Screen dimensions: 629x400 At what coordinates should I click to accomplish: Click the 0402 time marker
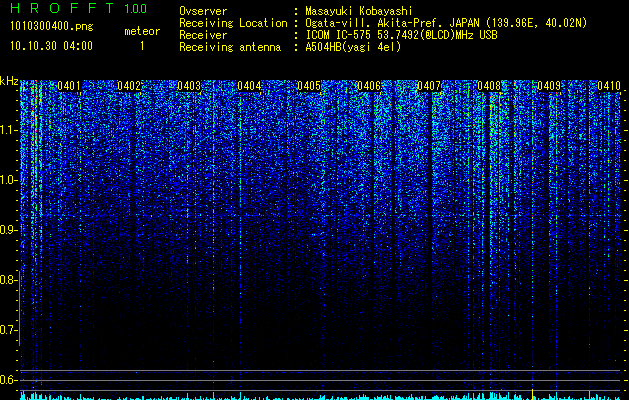[129, 86]
